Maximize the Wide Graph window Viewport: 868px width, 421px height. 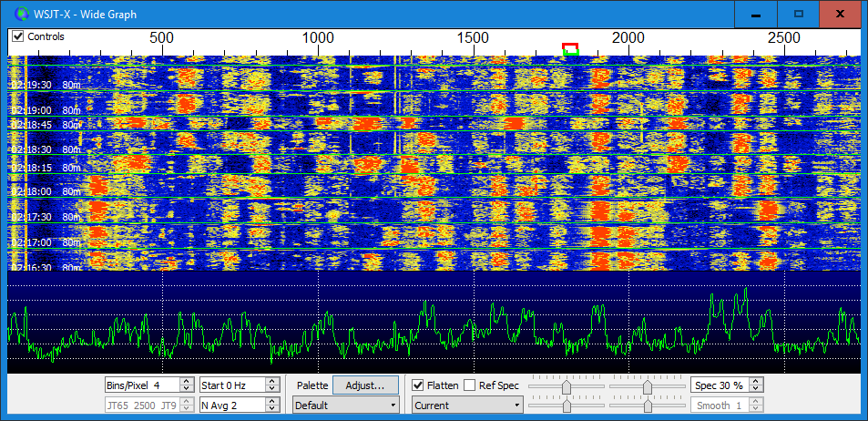(798, 14)
